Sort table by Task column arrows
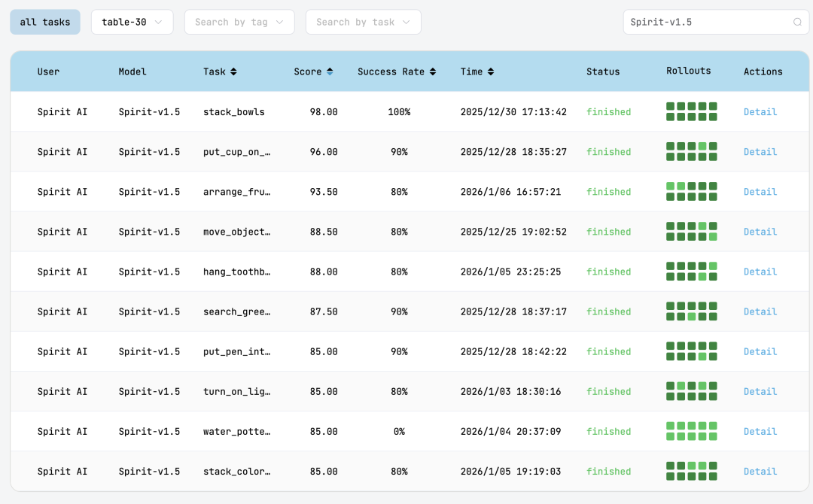The width and height of the screenshot is (813, 504). (233, 72)
